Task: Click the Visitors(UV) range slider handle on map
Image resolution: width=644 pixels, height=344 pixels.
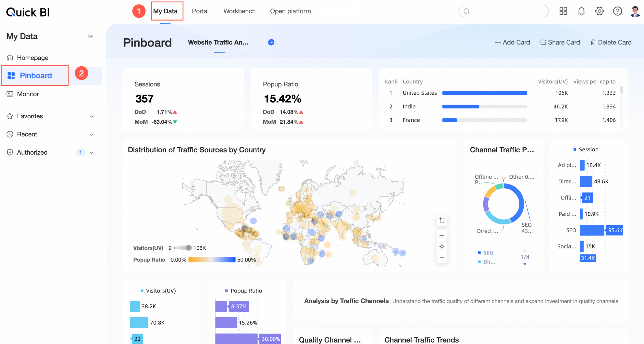Action: [x=189, y=248]
